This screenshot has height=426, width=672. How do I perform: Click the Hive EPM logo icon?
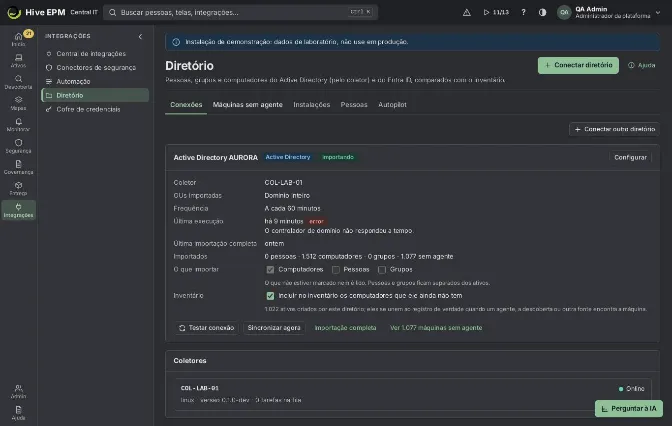(x=14, y=12)
